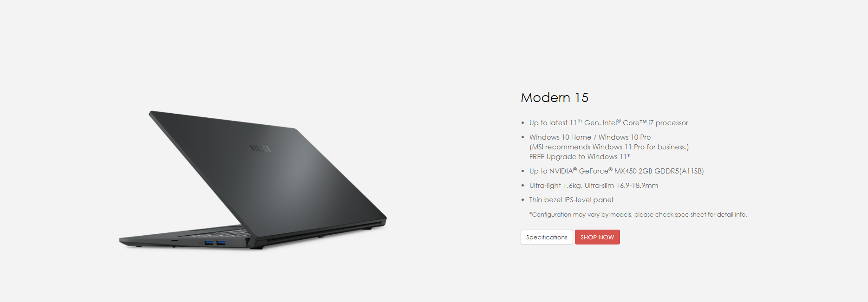Click the MSI recommends Windows 11 Pro text
Screen dimensions: 868x302
tap(609, 147)
